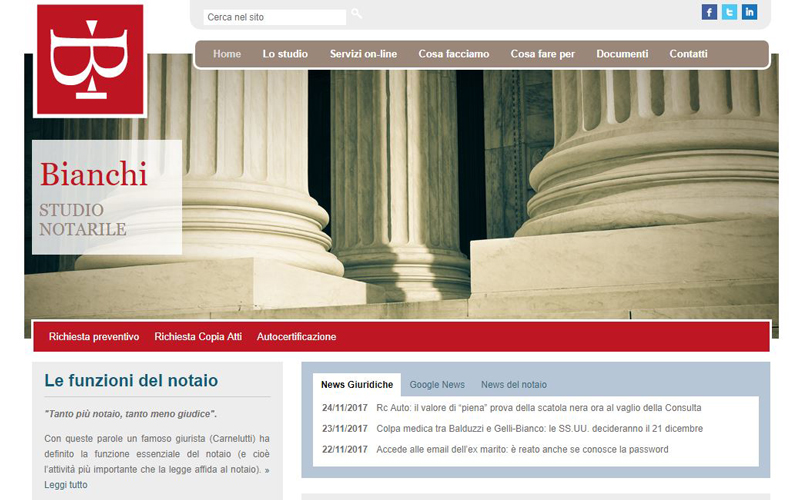Open the 'Lo studio' menu
The height and width of the screenshot is (500, 800).
pyautogui.click(x=285, y=54)
